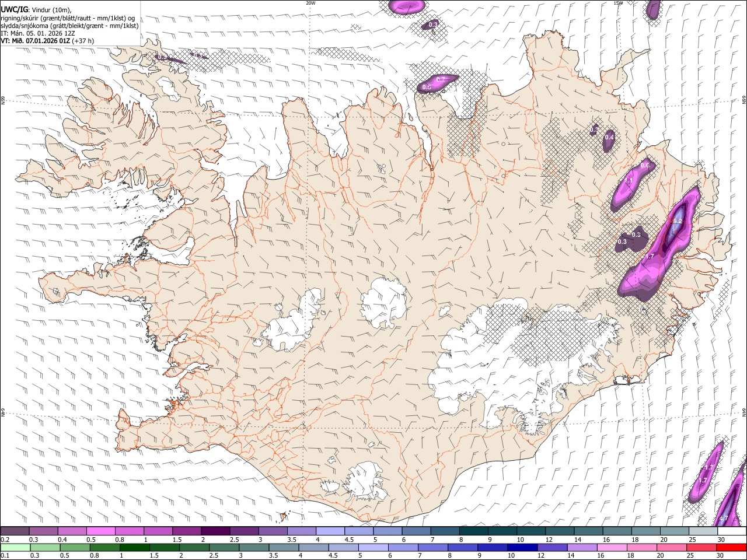Viewport: 747px width, 560px height.
Task: Click the 0.7 precipitation value off the north coast
Action: pos(441,79)
